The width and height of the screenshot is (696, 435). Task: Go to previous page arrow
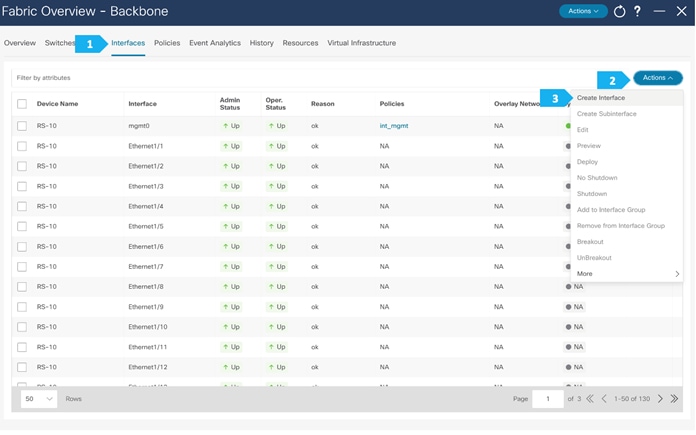[604, 399]
